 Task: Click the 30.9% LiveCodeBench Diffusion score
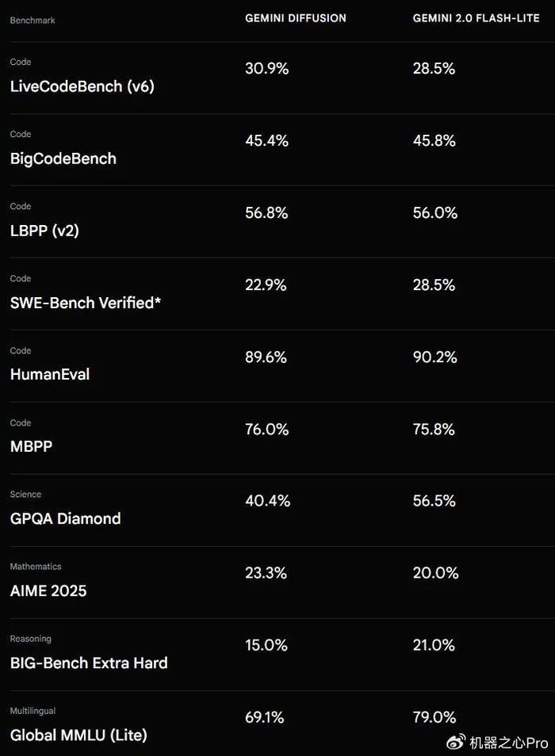click(x=266, y=68)
